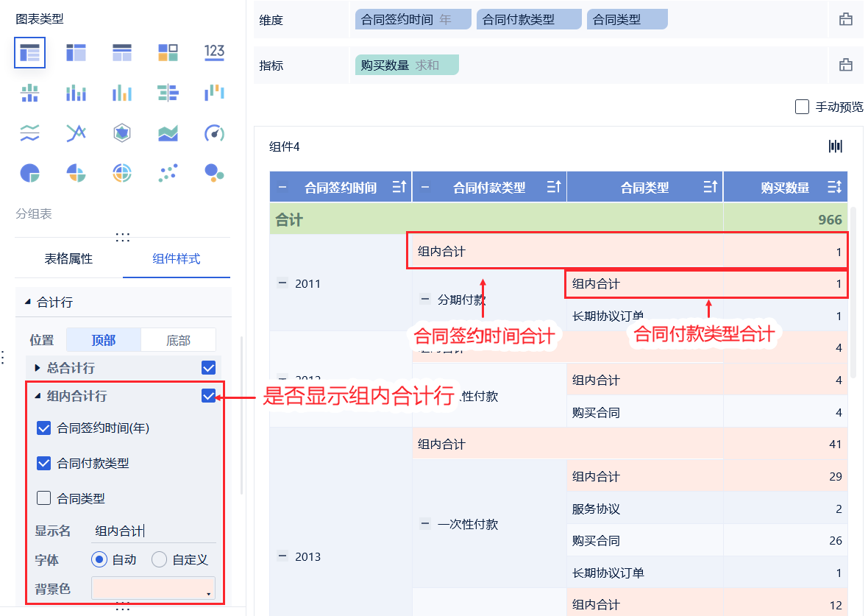Collapse the 一次性付款 subgroup under 2013
The image size is (868, 616).
[424, 523]
